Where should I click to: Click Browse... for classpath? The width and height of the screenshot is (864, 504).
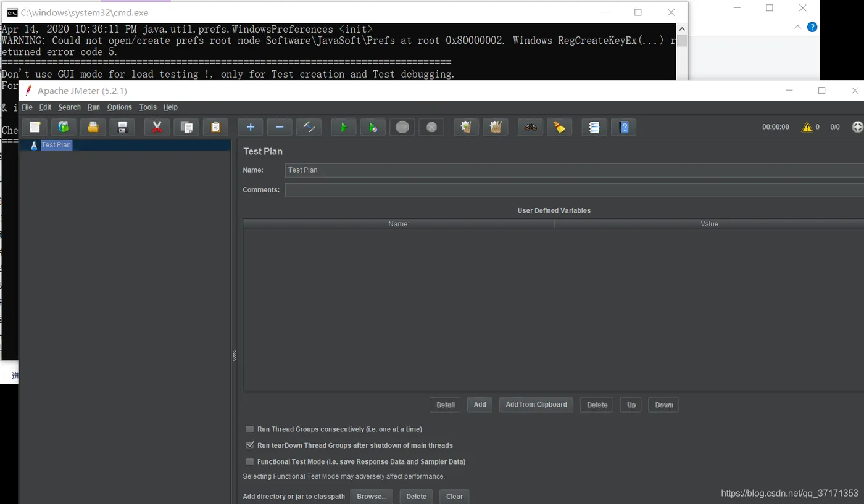coord(372,497)
